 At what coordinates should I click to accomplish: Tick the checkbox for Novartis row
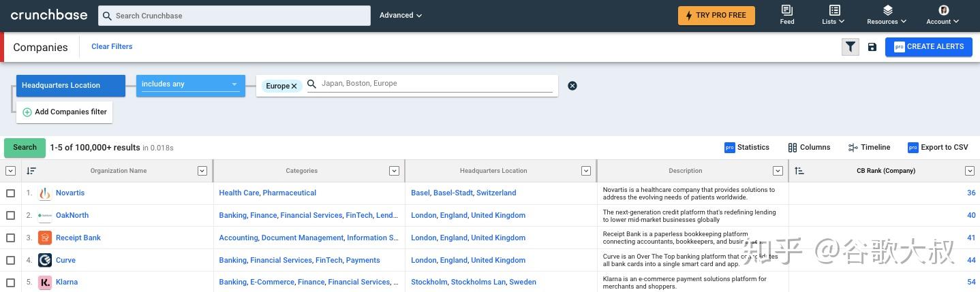10,193
